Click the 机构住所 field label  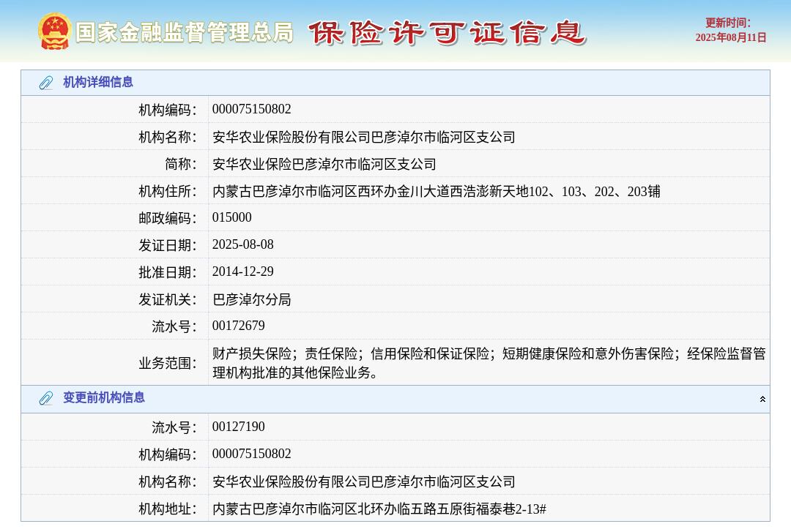click(x=168, y=191)
